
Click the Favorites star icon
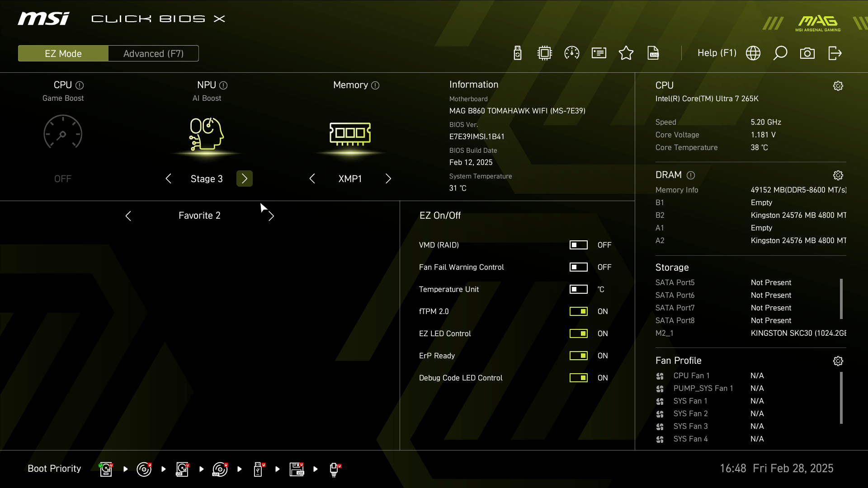pos(626,53)
